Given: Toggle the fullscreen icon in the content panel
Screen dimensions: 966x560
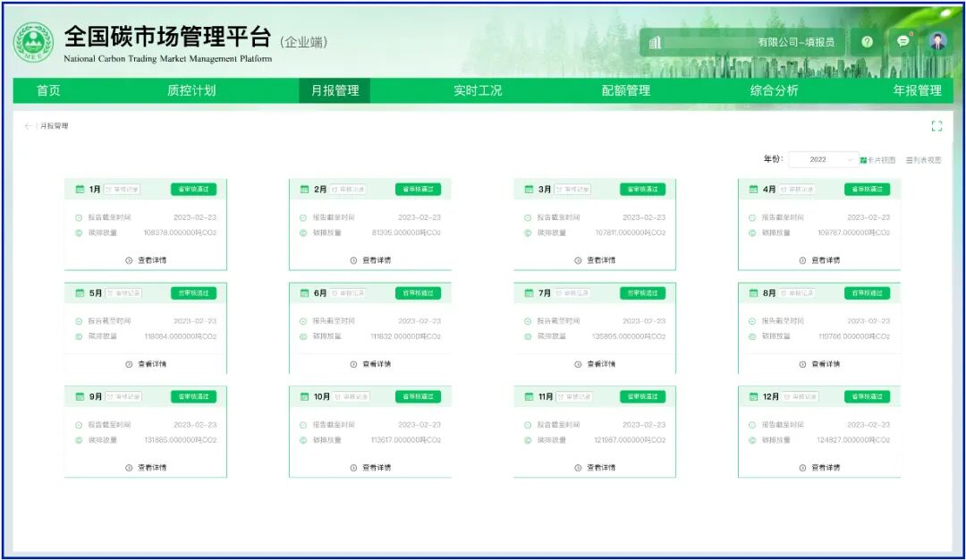Looking at the screenshot, I should [x=936, y=126].
